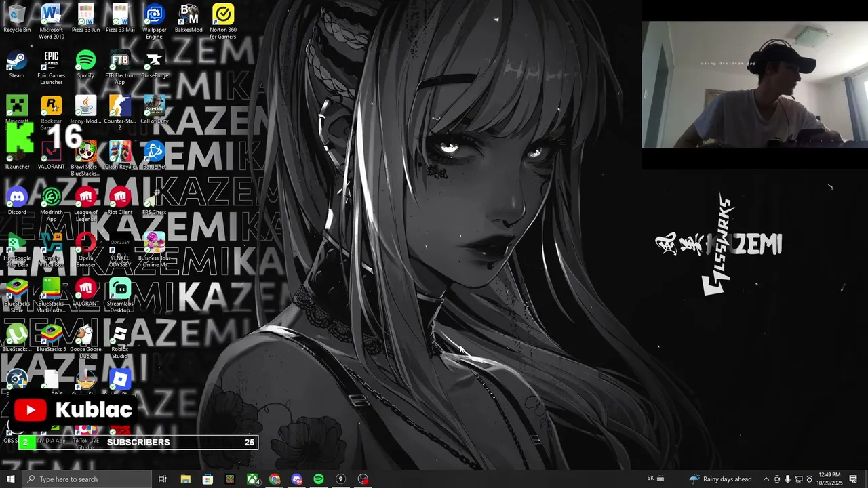The width and height of the screenshot is (868, 488).
Task: Open the Spotify desktop shortcut
Action: pos(85,64)
